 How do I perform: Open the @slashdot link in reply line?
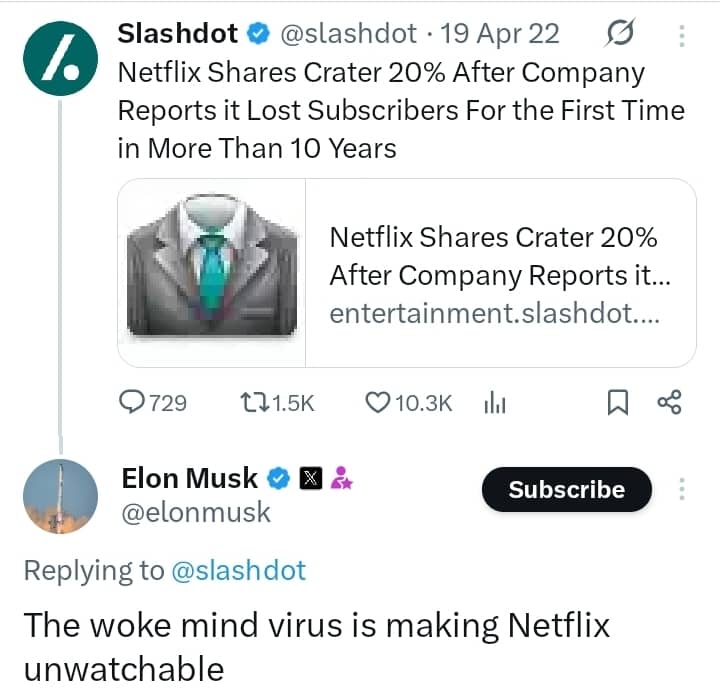pos(238,571)
